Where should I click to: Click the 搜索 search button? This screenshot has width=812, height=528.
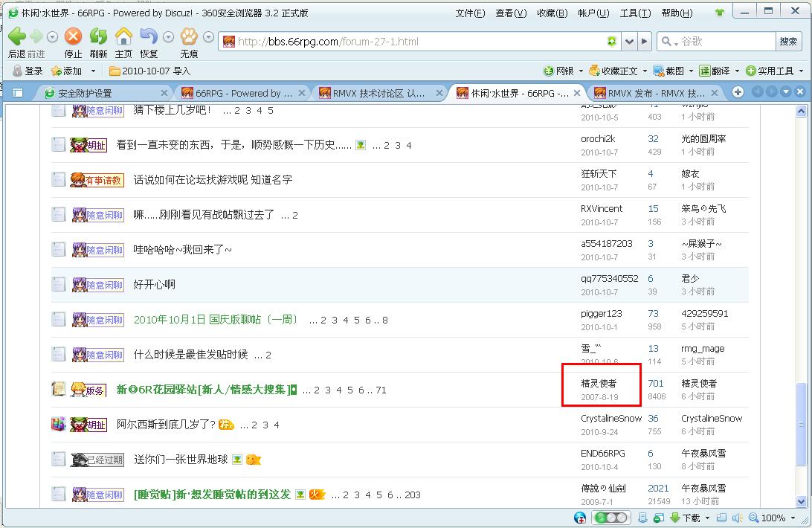coord(788,42)
